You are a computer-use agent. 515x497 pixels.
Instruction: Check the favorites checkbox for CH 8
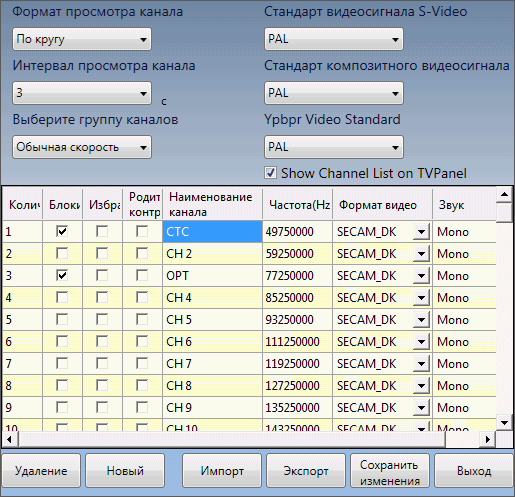[102, 385]
